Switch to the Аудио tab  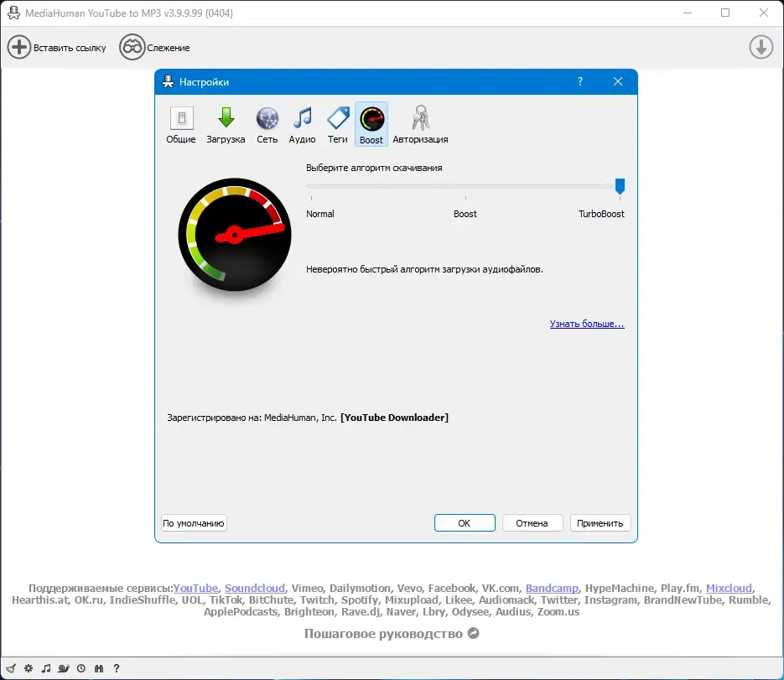(302, 125)
